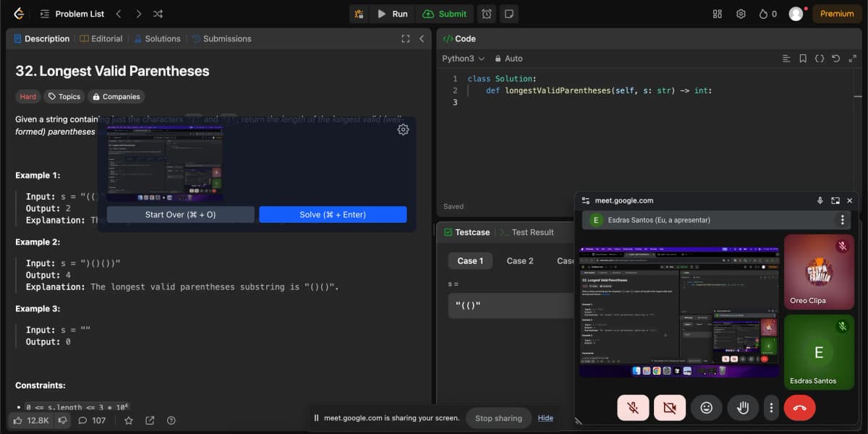Raise hand in the Meet call
This screenshot has width=868, height=434.
point(743,407)
